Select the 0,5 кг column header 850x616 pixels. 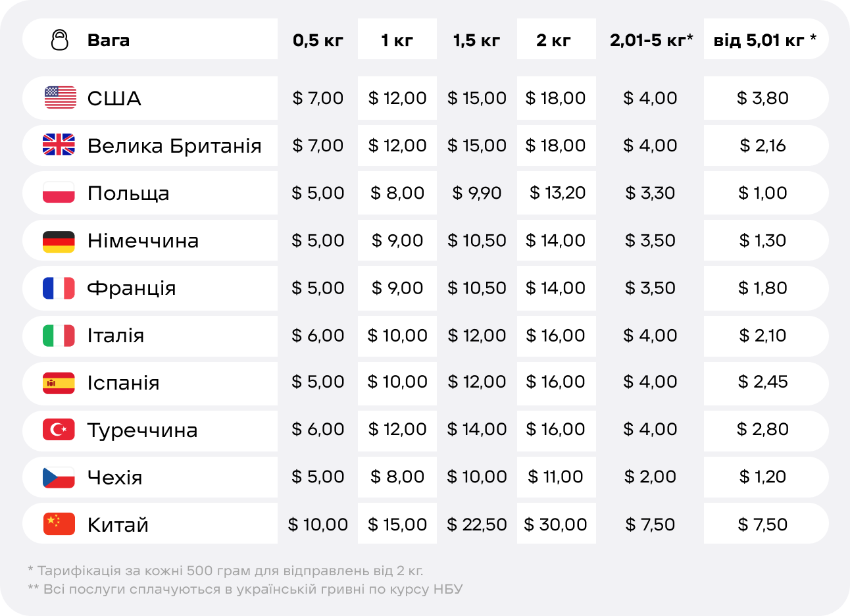(318, 40)
